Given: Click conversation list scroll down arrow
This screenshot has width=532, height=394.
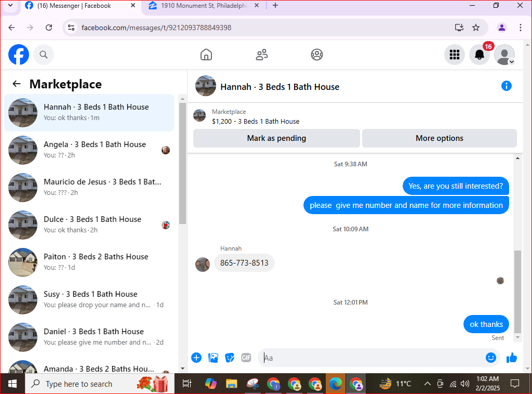Looking at the screenshot, I should tap(182, 369).
